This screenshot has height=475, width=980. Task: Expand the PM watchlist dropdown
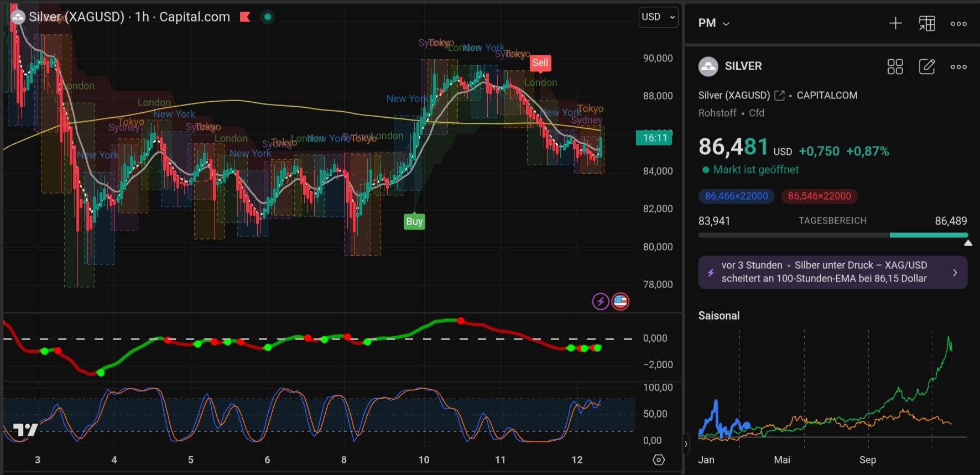[x=713, y=23]
